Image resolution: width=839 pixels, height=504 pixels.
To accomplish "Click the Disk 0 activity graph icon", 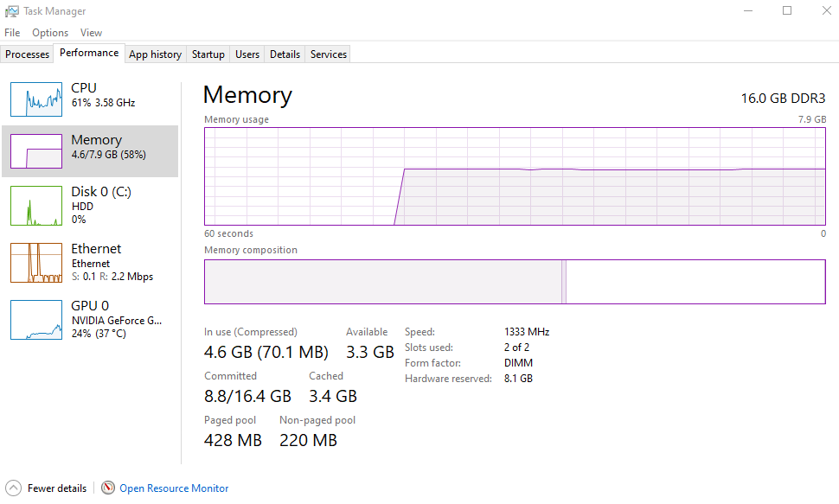I will pyautogui.click(x=36, y=205).
